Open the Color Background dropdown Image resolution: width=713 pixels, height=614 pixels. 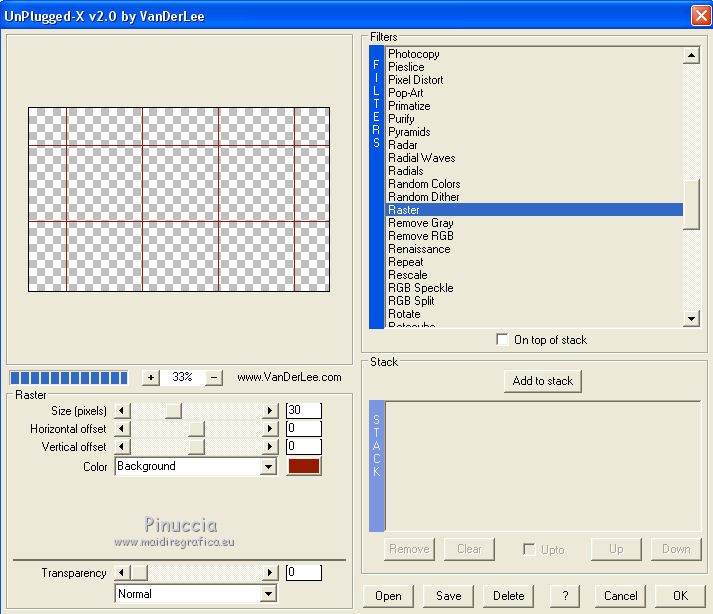point(268,467)
